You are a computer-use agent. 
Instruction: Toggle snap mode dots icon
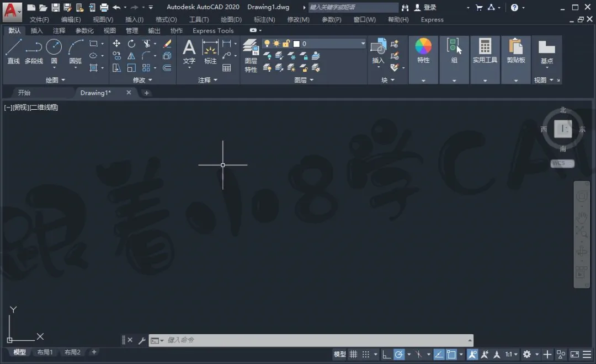(x=366, y=355)
